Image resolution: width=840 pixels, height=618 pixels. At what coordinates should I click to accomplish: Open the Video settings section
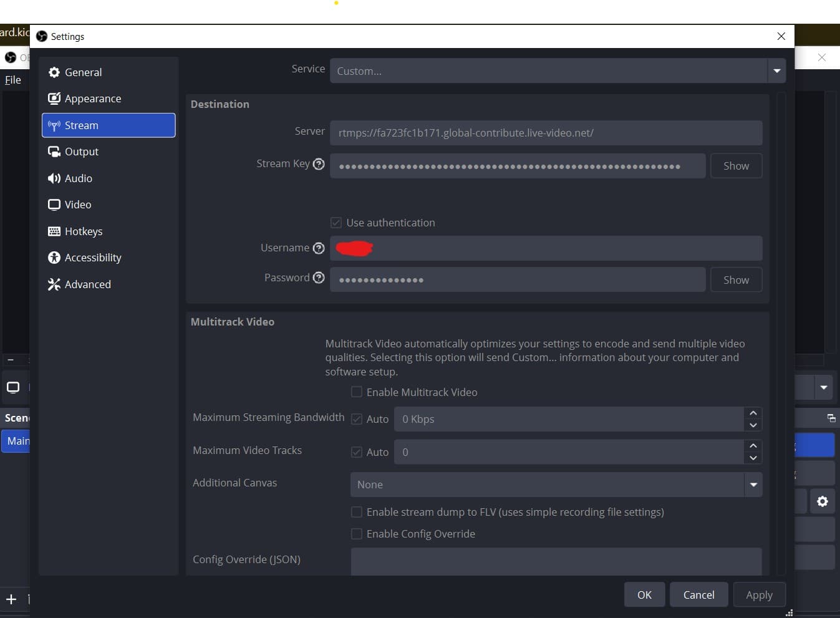point(109,205)
